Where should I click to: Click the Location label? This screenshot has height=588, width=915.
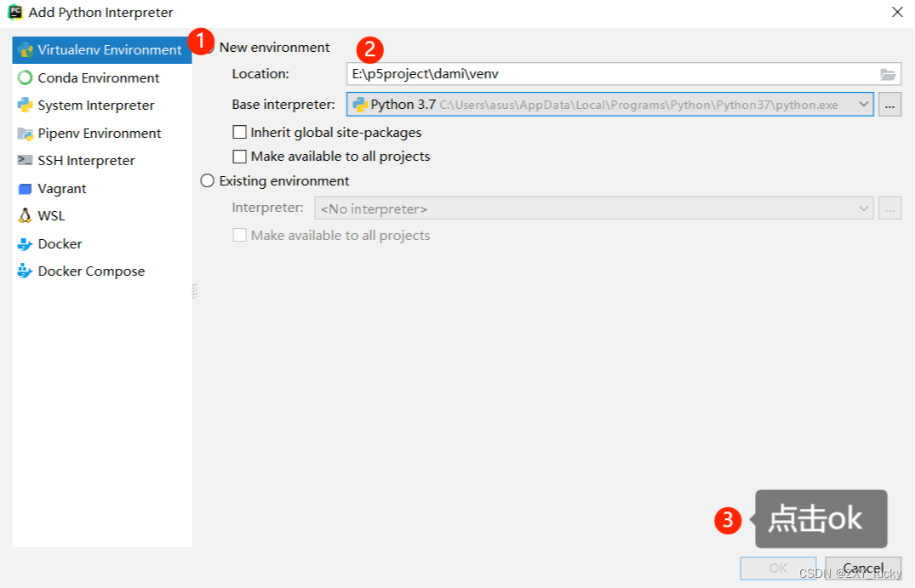click(260, 74)
